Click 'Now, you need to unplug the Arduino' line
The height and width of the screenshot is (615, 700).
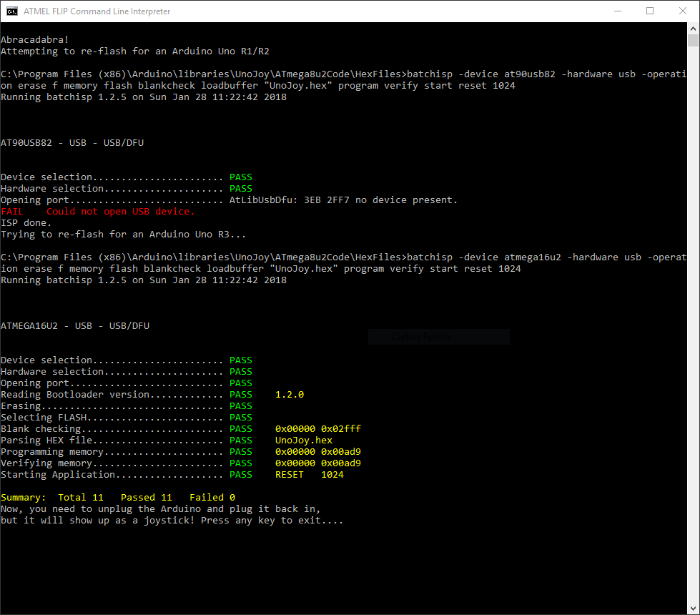click(x=161, y=509)
